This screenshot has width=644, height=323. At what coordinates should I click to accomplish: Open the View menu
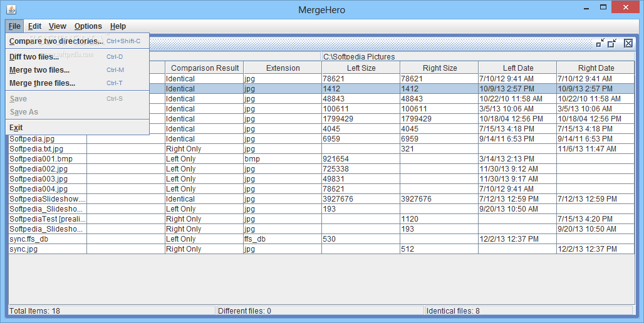[58, 26]
